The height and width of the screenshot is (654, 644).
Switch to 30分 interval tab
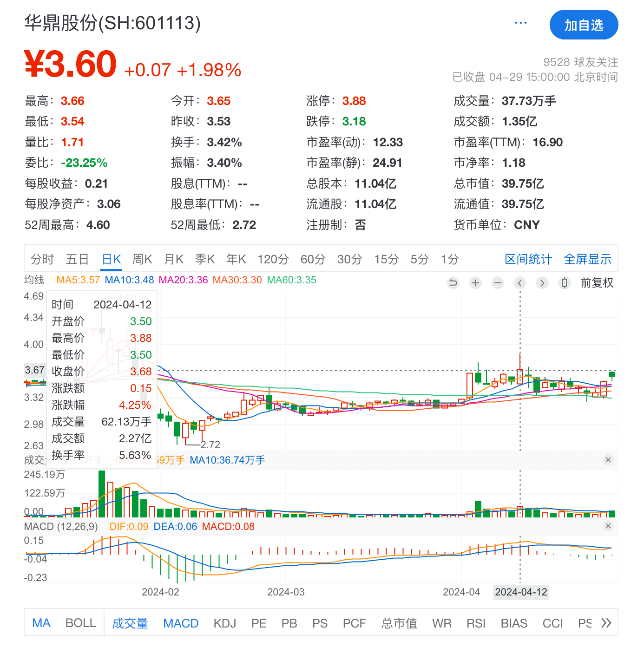click(349, 259)
